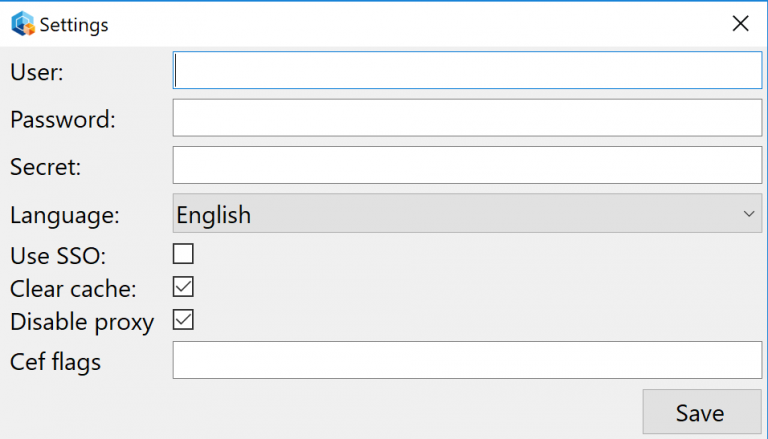Click the 'Language:' label
Image resolution: width=768 pixels, height=439 pixels.
(65, 216)
